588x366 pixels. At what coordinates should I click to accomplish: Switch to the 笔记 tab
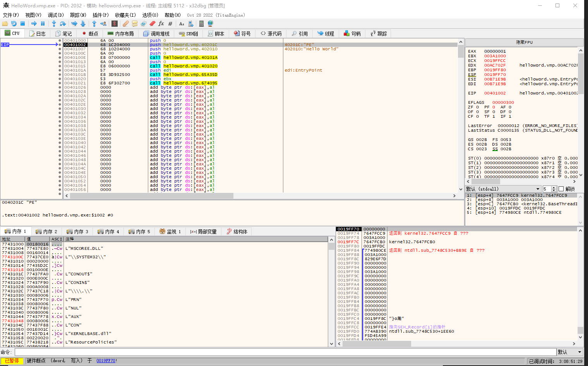click(63, 34)
